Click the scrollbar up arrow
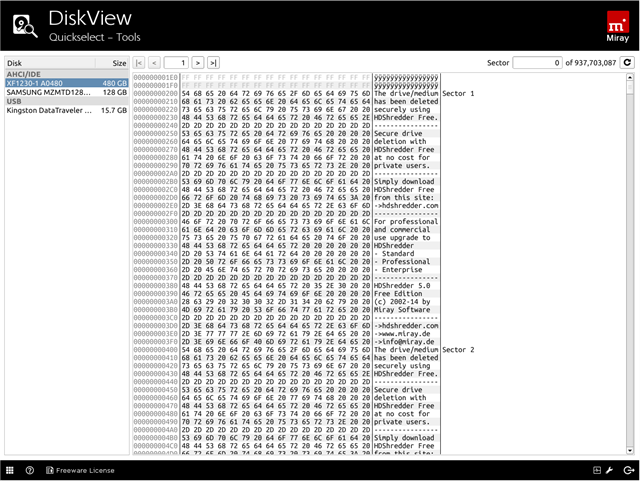Viewport: 640px width, 481px height. coord(630,77)
